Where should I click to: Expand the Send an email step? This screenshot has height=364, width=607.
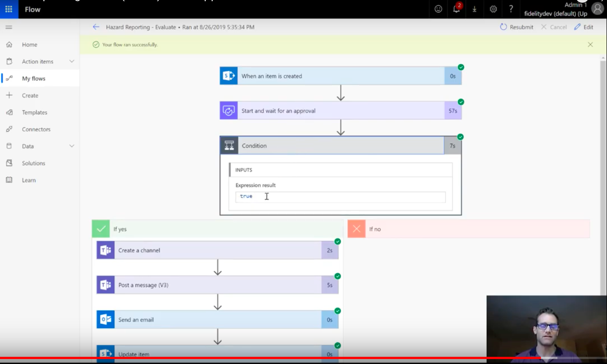(217, 320)
